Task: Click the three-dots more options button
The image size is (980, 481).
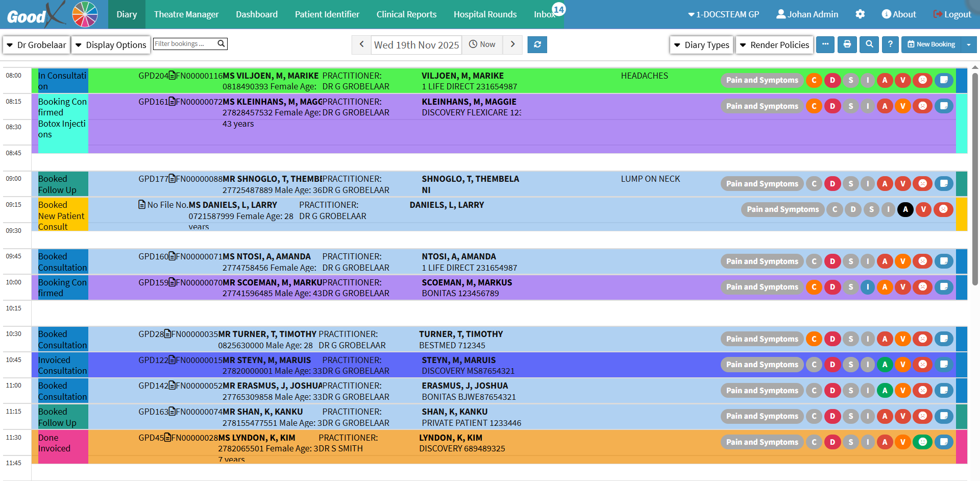Action: coord(825,44)
